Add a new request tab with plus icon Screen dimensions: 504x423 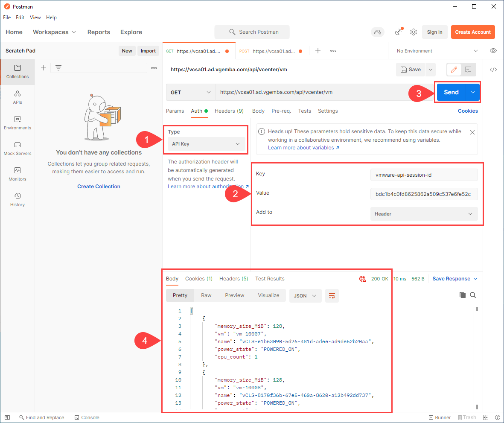point(318,51)
